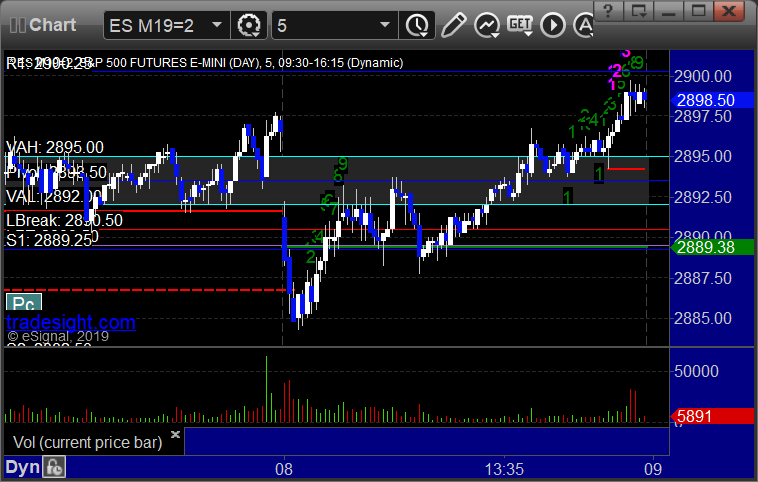The width and height of the screenshot is (758, 482).
Task: Click the GET add-ons icon
Action: (x=520, y=25)
